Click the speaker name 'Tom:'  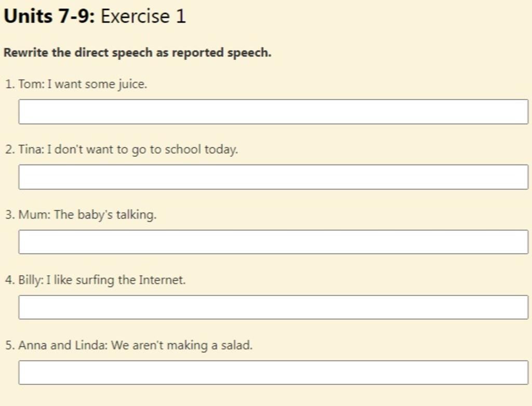(x=32, y=84)
